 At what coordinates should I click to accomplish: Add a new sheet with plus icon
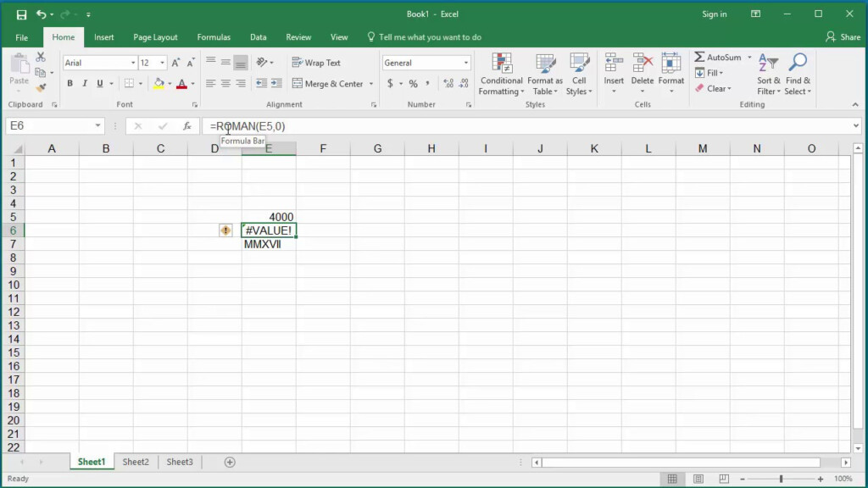click(230, 462)
